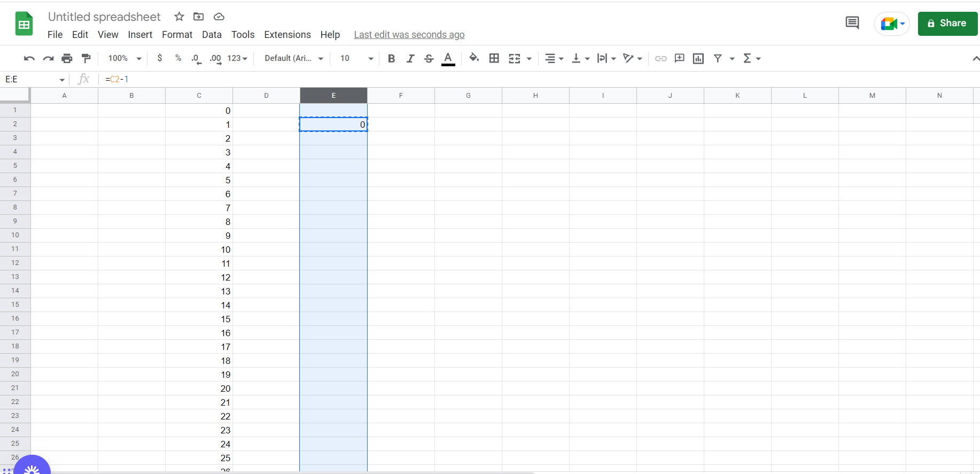Click the green Share button
Image resolution: width=980 pixels, height=474 pixels.
(x=947, y=24)
